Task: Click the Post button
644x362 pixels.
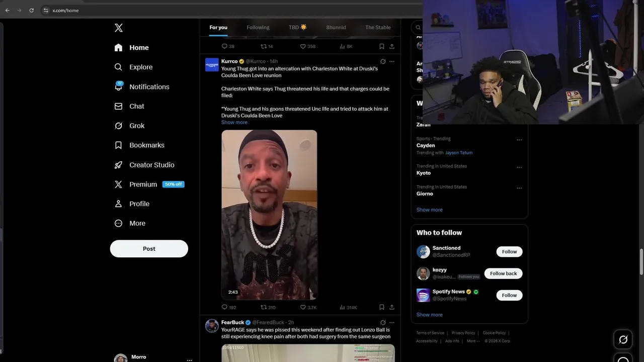Action: (149, 248)
